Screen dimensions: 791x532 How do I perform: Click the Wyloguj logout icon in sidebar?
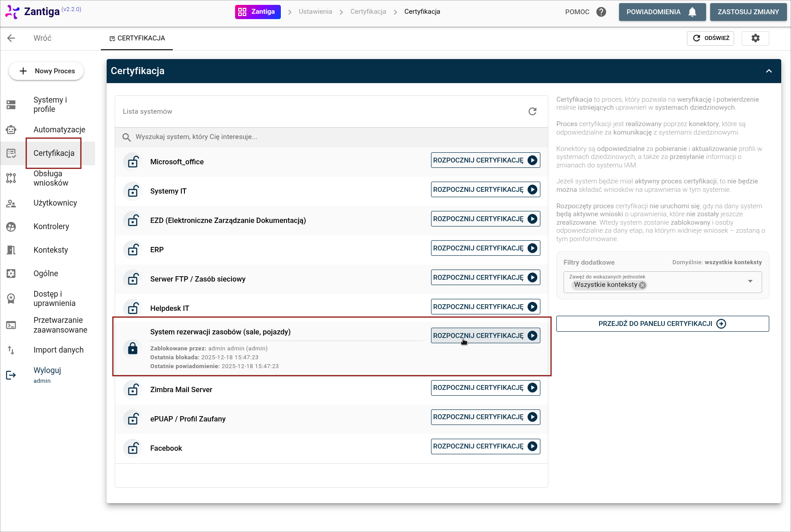pos(11,375)
